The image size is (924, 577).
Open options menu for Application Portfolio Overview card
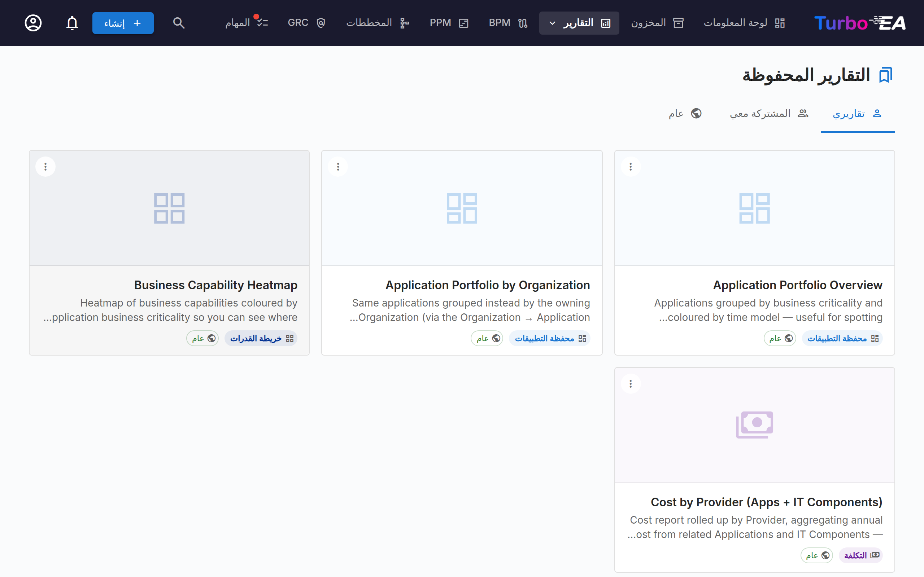[x=631, y=167]
